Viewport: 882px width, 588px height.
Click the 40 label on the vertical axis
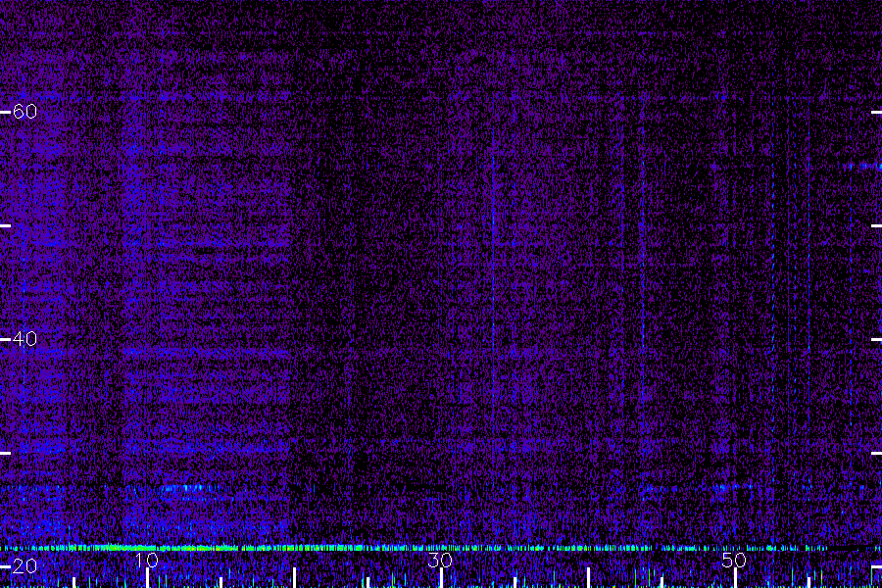click(24, 339)
